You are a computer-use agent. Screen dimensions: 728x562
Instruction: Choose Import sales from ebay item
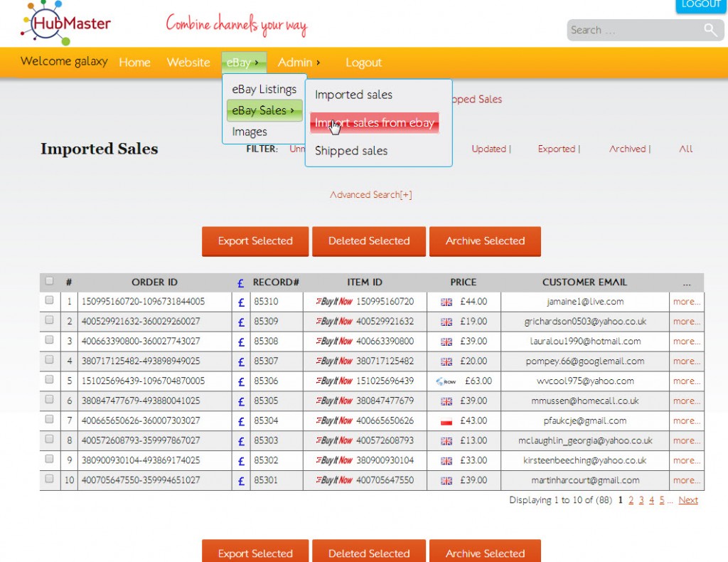tap(374, 122)
